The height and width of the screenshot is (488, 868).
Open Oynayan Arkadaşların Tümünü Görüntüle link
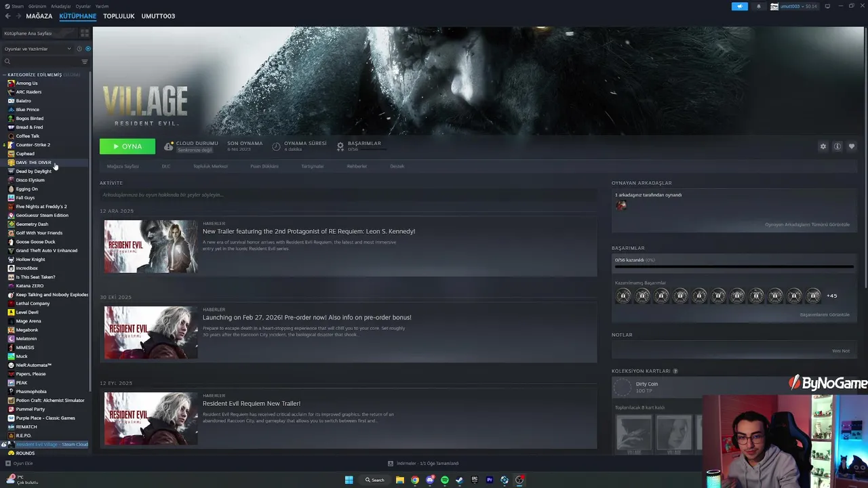807,224
